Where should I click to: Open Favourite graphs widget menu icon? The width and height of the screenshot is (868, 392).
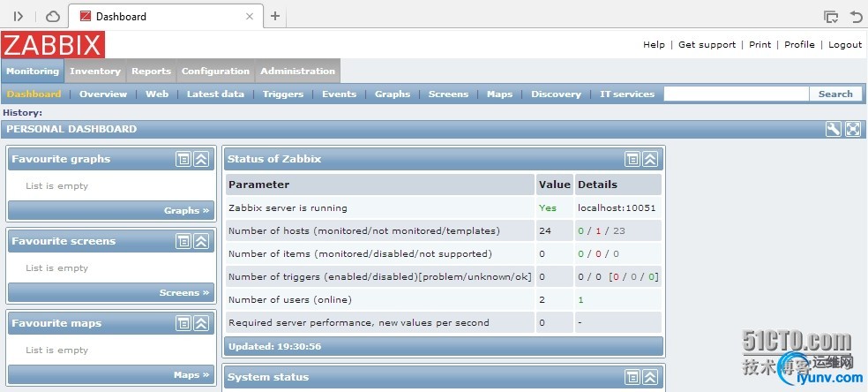[x=183, y=160]
